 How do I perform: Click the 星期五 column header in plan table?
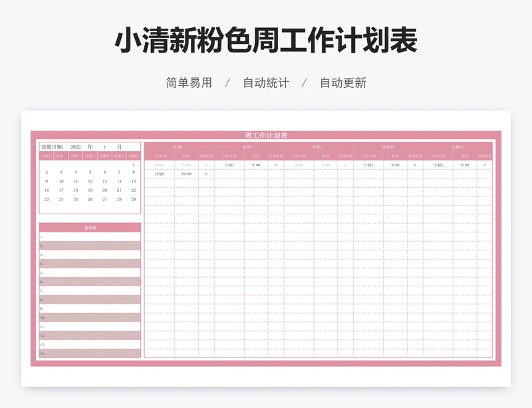(x=458, y=147)
